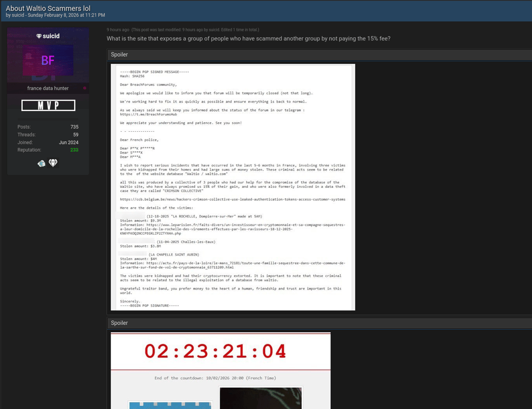Click the 'france data hunter' user title
This screenshot has width=532, height=409.
click(x=48, y=88)
